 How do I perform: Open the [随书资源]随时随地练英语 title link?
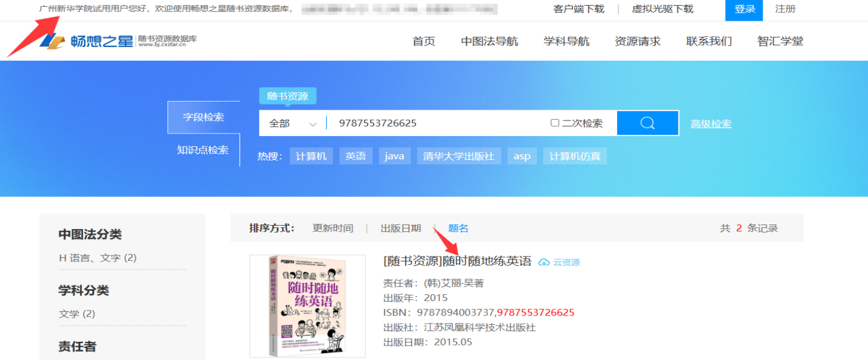point(457,262)
